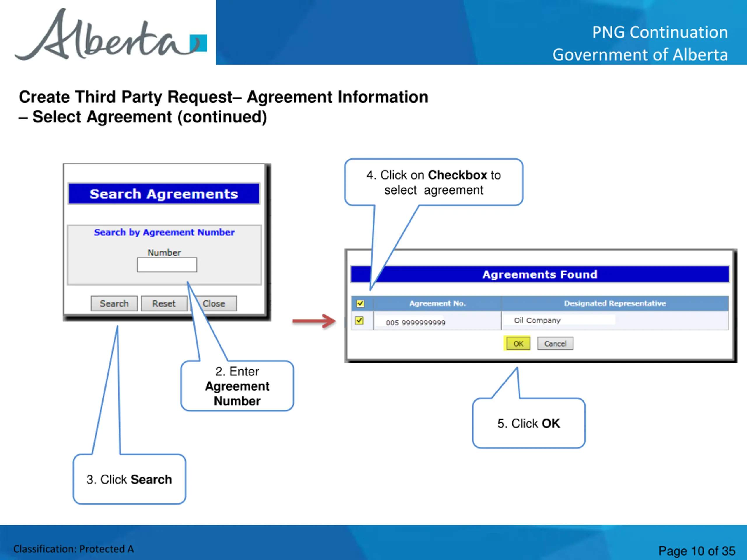The image size is (747, 560).
Task: Click the Alberta logo
Action: [x=111, y=34]
